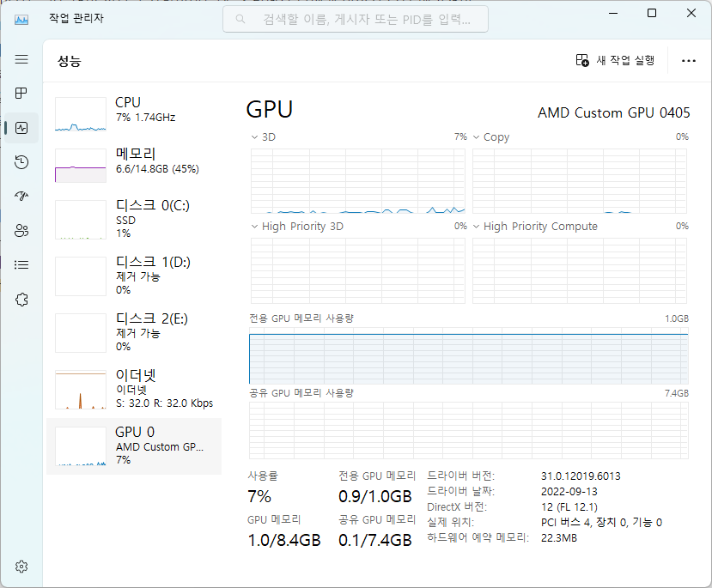Click 1.0/8.4GB GPU memory value
The width and height of the screenshot is (712, 588).
[284, 541]
